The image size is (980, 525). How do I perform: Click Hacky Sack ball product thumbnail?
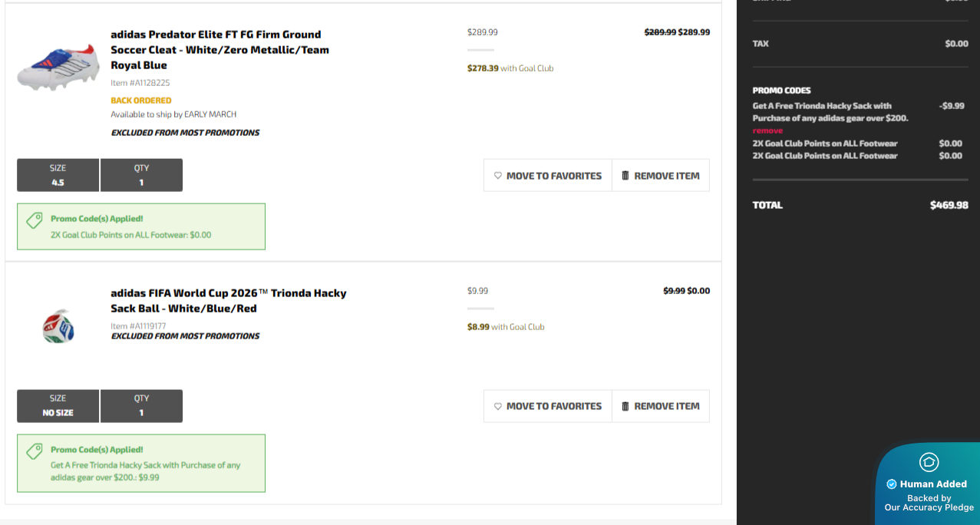pyautogui.click(x=58, y=325)
